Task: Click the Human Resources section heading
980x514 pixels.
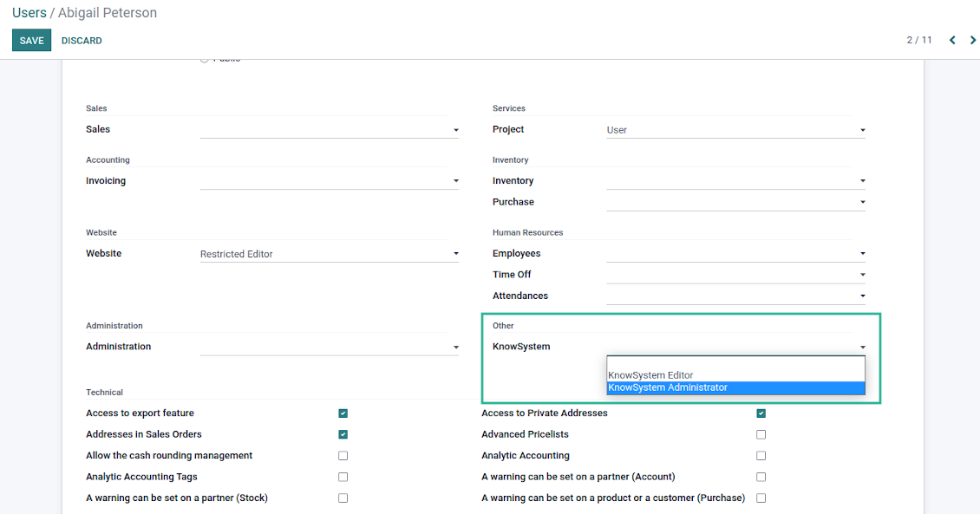Action: tap(527, 232)
